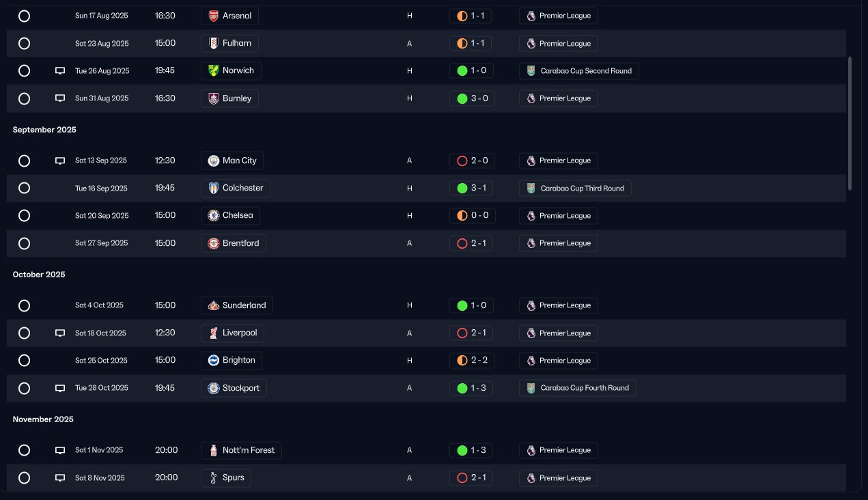Select the radio circle for the Fulham match
Screen dimensions: 868x500
(24, 43)
